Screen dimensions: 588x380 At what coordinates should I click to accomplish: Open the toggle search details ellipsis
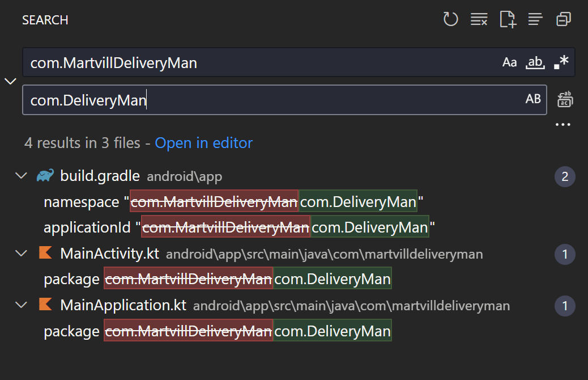pos(563,125)
